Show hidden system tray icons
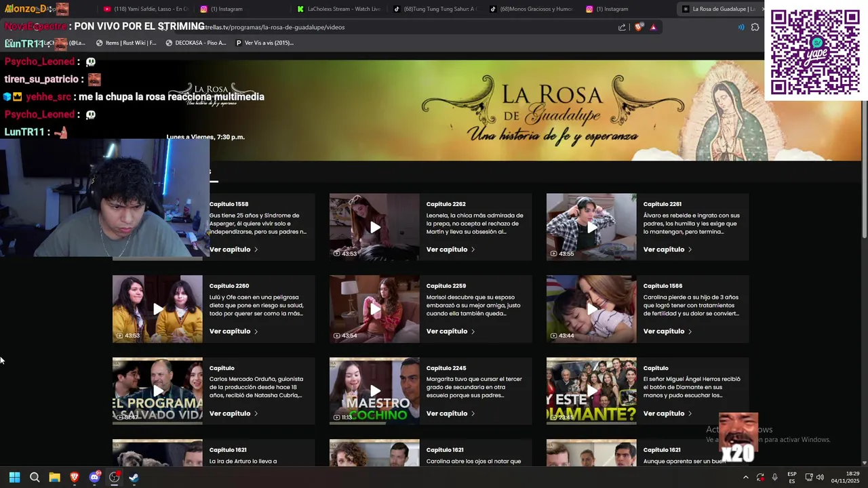868x488 pixels. 745,477
